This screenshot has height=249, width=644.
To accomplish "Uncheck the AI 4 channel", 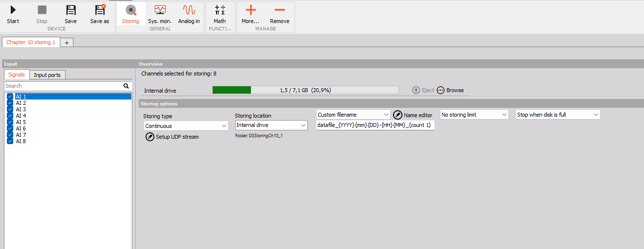I will point(10,116).
